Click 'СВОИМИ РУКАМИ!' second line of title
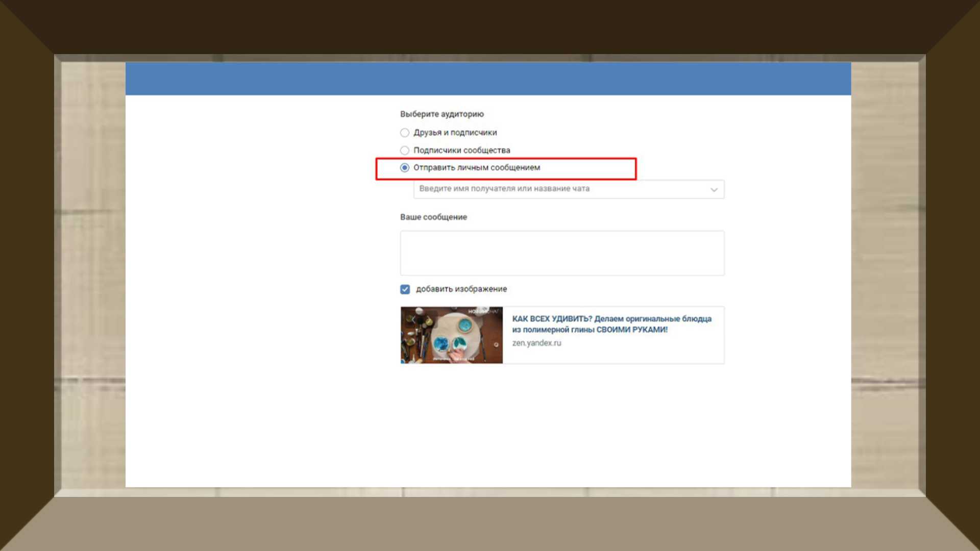The height and width of the screenshot is (551, 980). [632, 330]
